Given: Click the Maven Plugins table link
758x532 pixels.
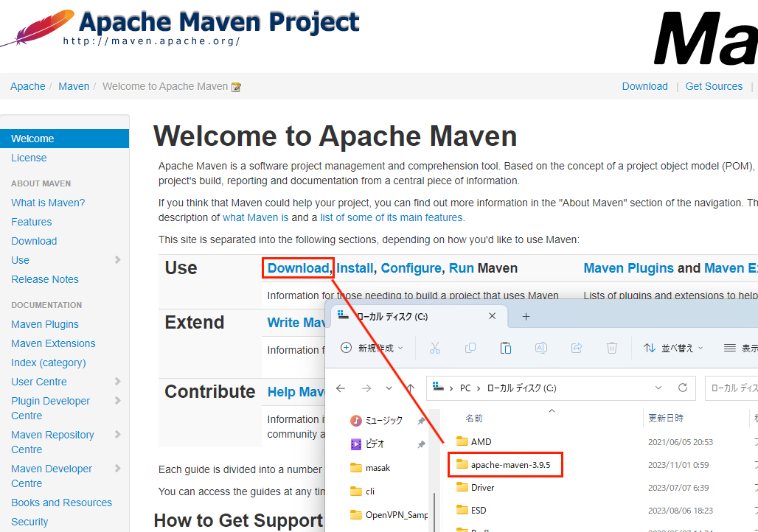Looking at the screenshot, I should tap(628, 268).
